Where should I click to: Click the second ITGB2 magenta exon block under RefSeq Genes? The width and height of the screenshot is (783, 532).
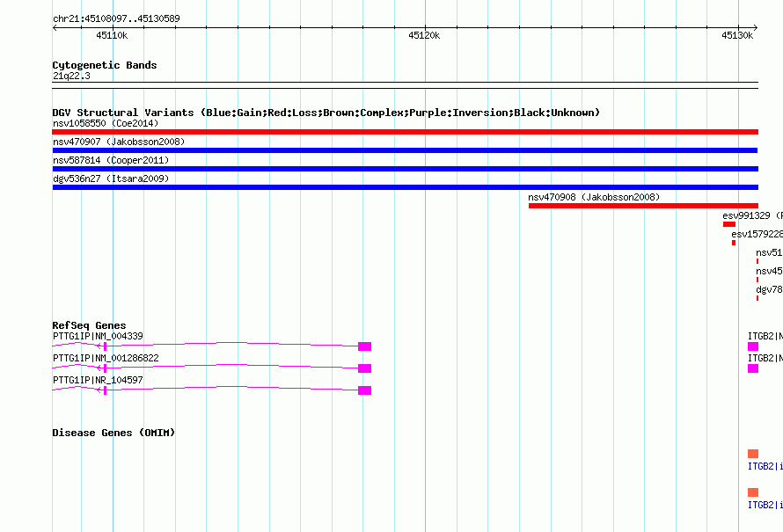click(x=753, y=368)
